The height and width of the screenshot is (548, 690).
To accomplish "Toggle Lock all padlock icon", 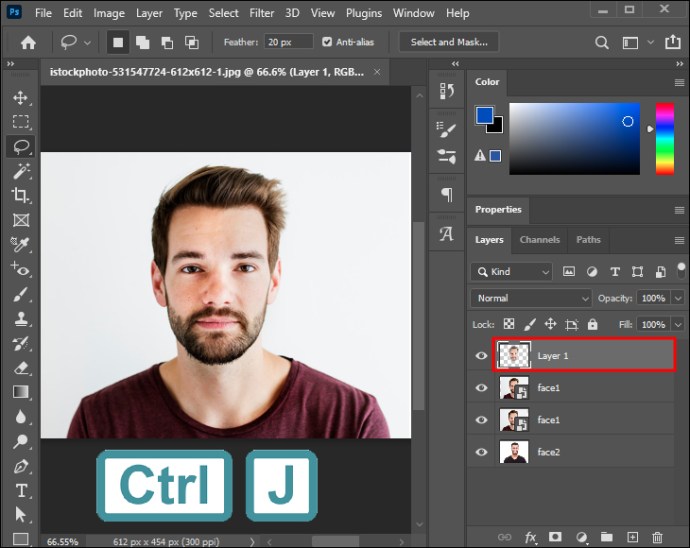I will pos(592,324).
